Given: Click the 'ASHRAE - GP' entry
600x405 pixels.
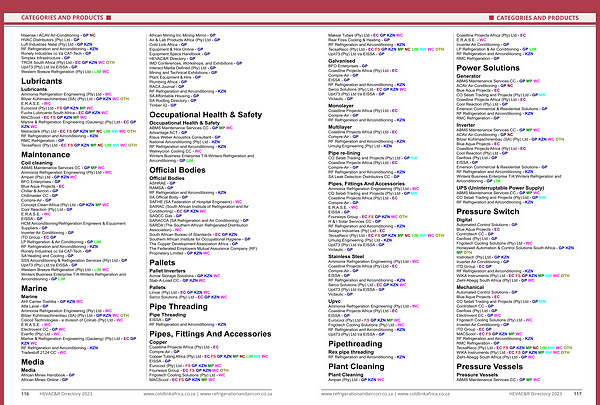Looking at the screenshot, I should click(x=162, y=183).
